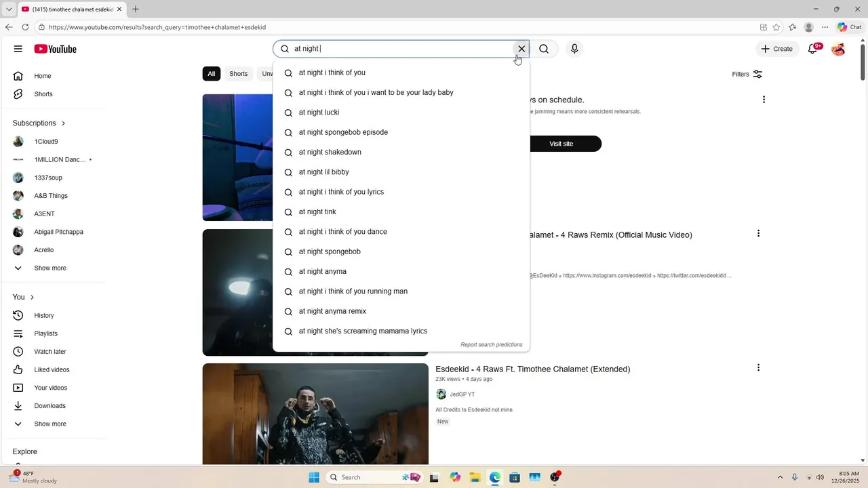Show hidden tray icons chevron
The width and height of the screenshot is (868, 488).
click(780, 477)
